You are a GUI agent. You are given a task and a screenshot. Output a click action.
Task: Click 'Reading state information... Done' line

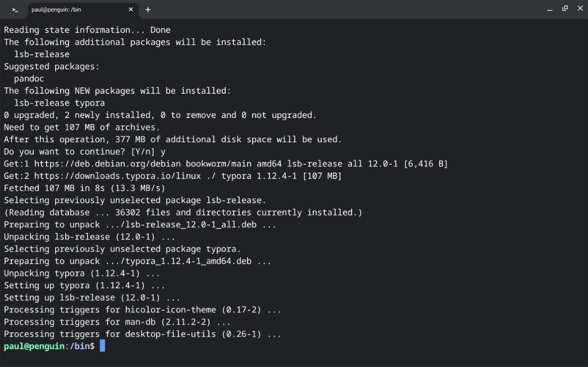[x=87, y=30]
